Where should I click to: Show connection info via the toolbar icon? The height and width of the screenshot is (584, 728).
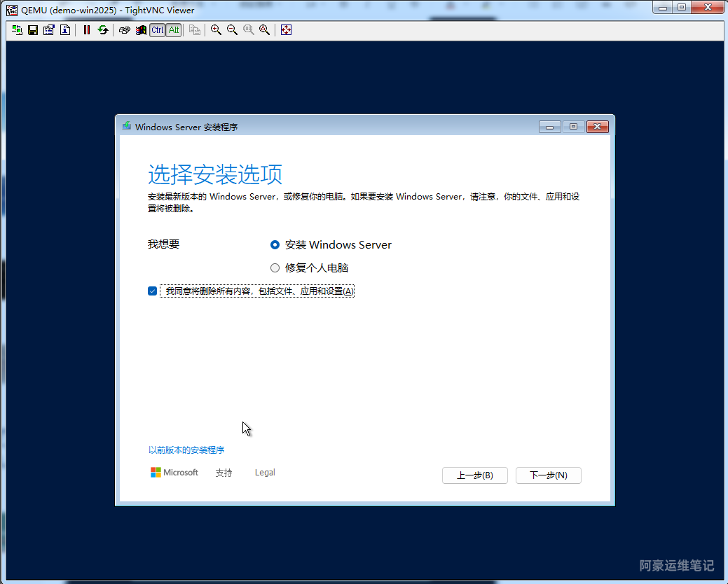pos(65,30)
